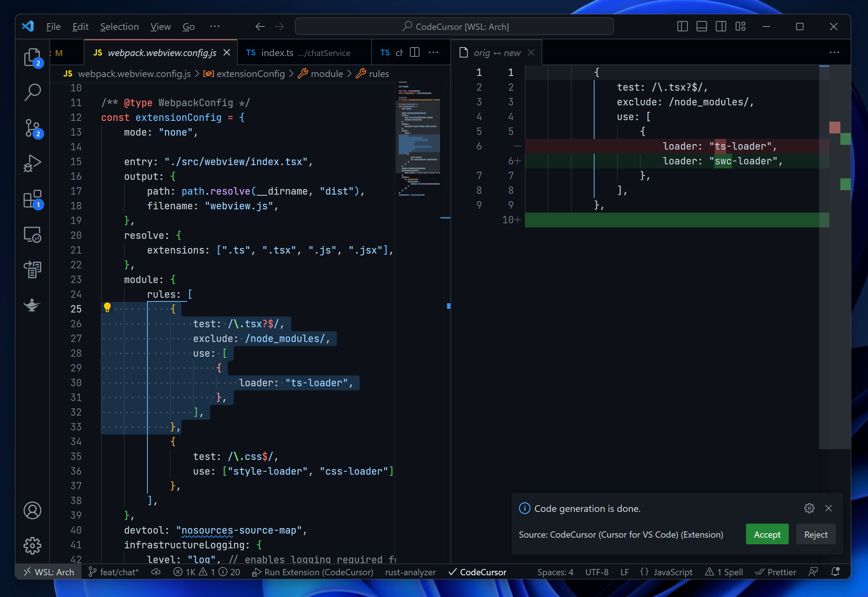Toggle the bottom panel layout button
868x597 pixels.
pos(701,27)
